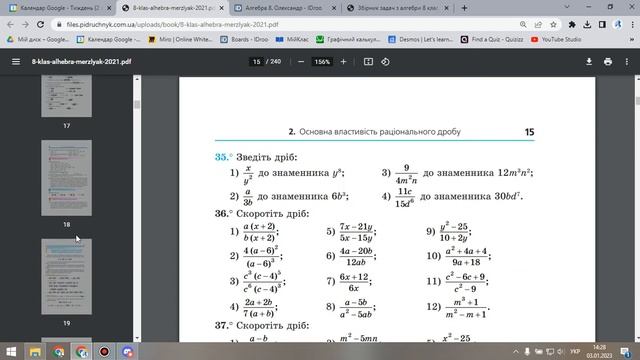The width and height of the screenshot is (640, 360).
Task: Open the Chrome extensions puzzle icon
Action: (x=572, y=24)
